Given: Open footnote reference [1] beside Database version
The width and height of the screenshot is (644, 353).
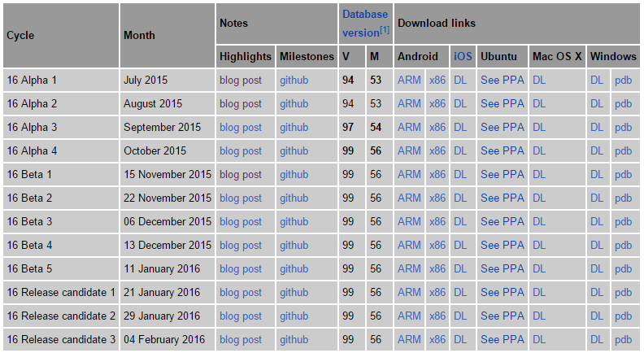Looking at the screenshot, I should tap(385, 31).
